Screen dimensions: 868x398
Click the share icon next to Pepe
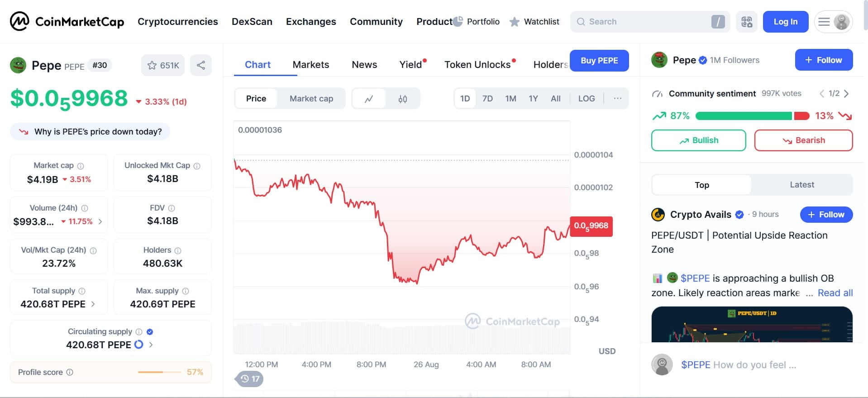(x=201, y=65)
